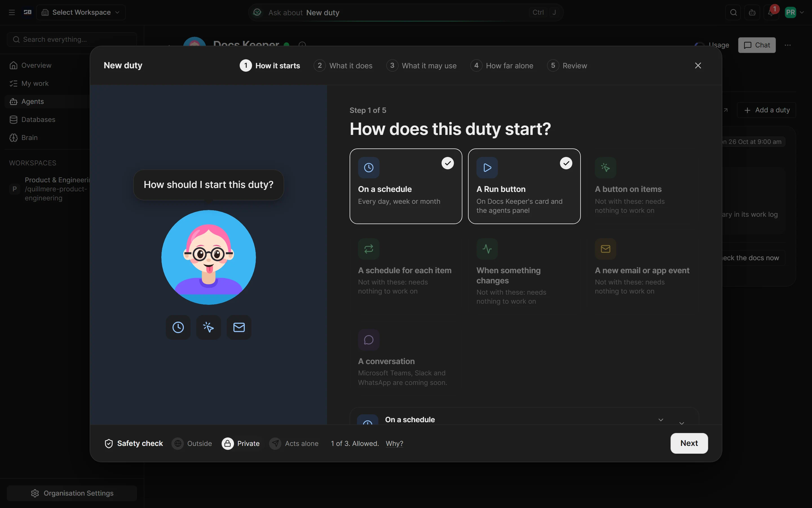The width and height of the screenshot is (812, 508).
Task: Open the top bar search magnifier icon
Action: coord(734,12)
